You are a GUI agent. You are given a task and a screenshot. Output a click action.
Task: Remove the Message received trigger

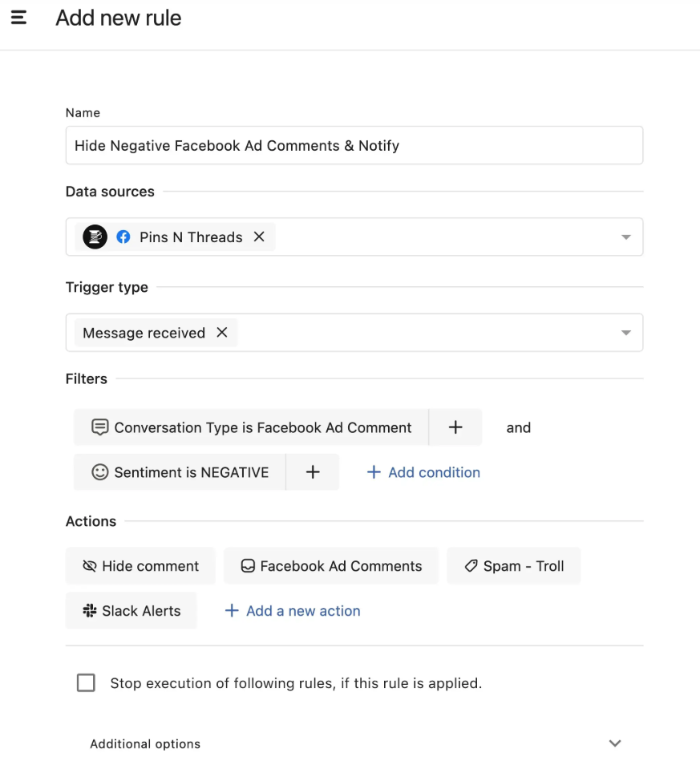(222, 332)
